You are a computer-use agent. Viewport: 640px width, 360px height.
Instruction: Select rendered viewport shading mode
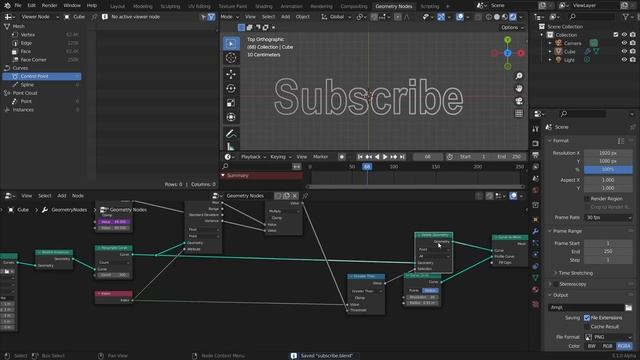513,17
